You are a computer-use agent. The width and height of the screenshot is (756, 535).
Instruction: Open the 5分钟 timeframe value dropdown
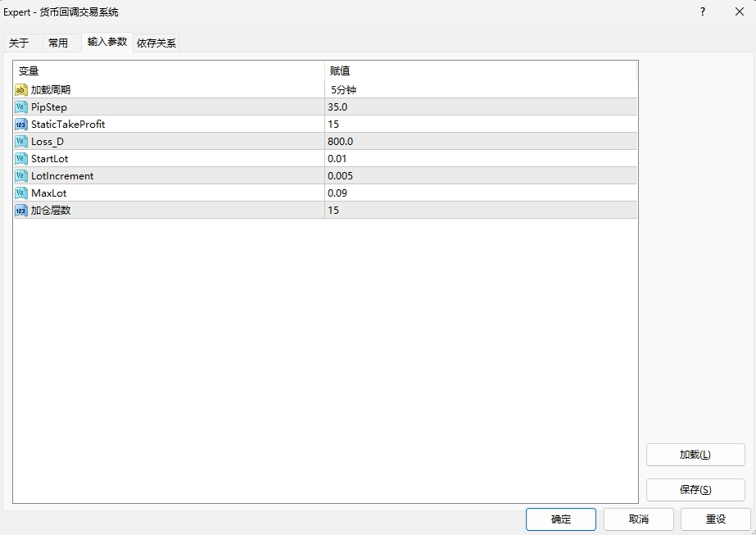coord(480,90)
